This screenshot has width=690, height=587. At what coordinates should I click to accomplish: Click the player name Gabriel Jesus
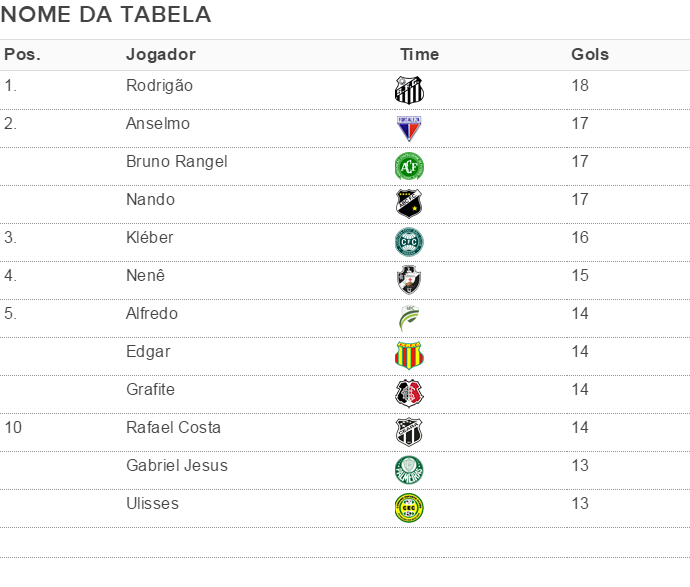(177, 466)
